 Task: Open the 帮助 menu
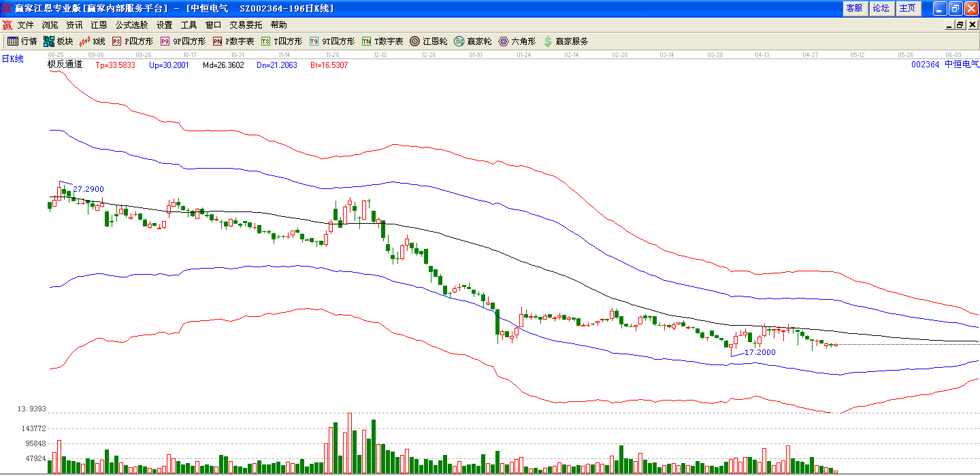pyautogui.click(x=278, y=25)
